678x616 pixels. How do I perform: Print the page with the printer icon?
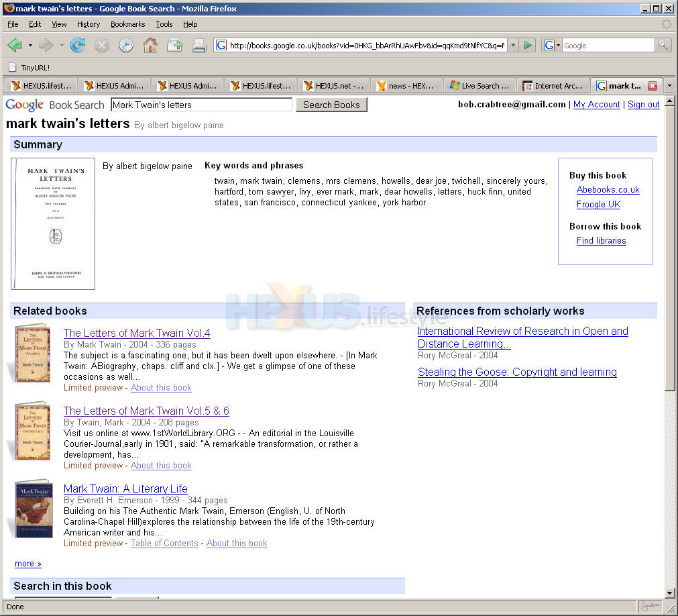[199, 45]
